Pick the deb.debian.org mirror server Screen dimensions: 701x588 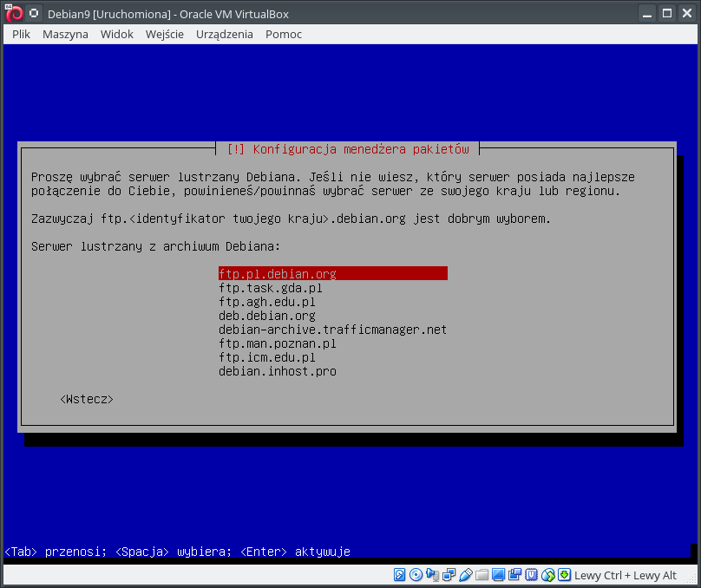(x=267, y=316)
